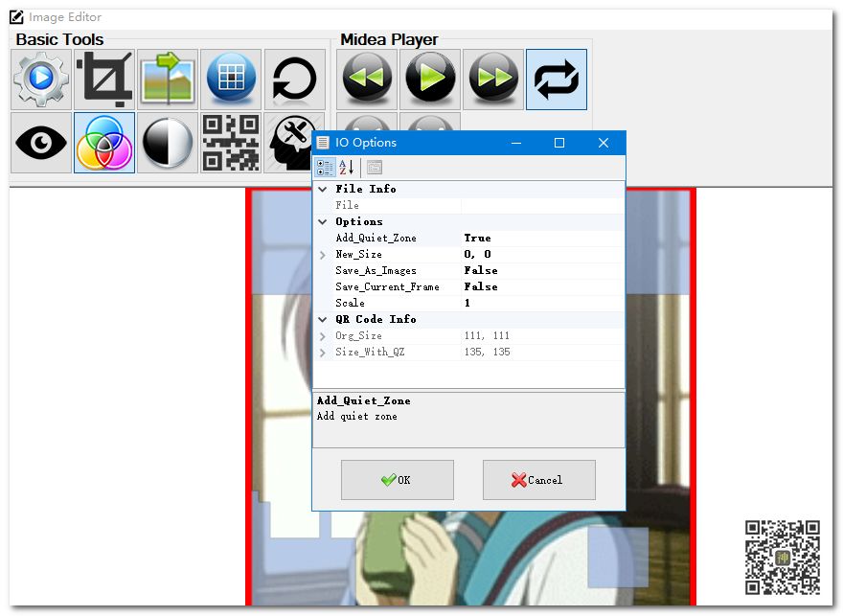Select the Save_Current_Frame property label
This screenshot has width=843, height=616.
click(x=387, y=287)
